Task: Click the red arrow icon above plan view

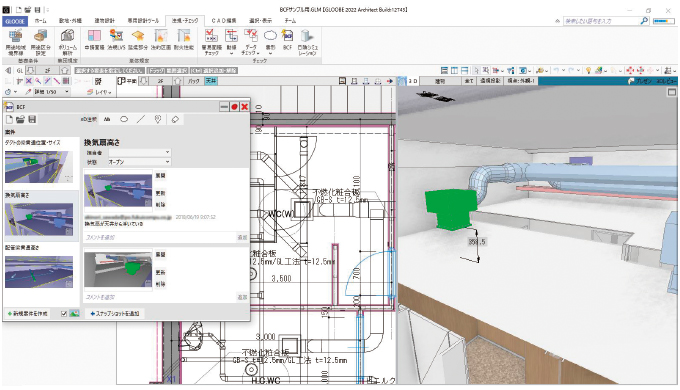Action: (389, 81)
